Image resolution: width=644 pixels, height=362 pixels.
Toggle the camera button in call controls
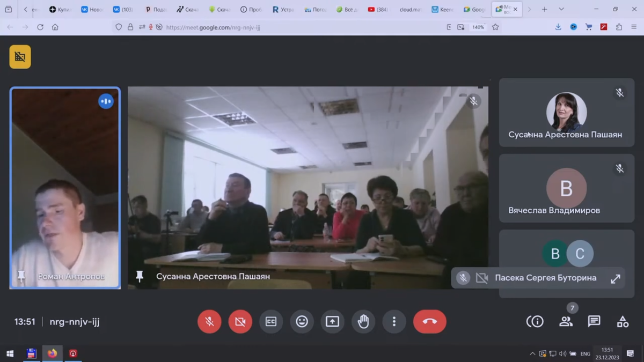coord(240,322)
